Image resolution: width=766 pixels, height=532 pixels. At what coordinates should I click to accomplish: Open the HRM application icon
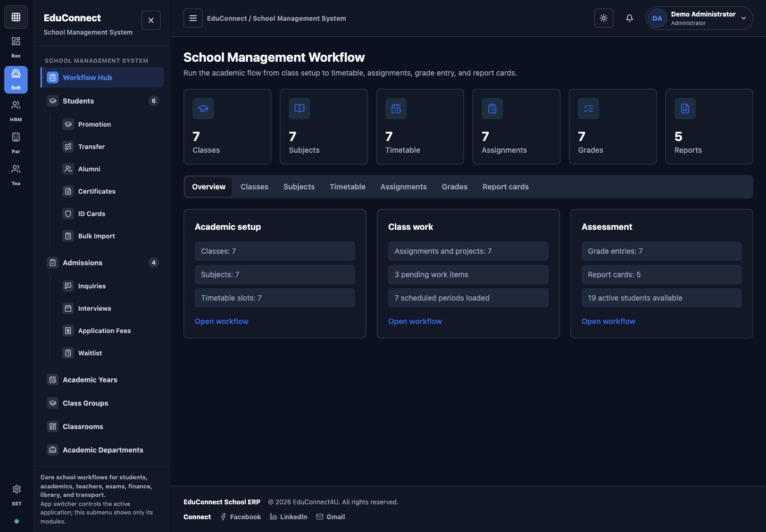point(16,111)
